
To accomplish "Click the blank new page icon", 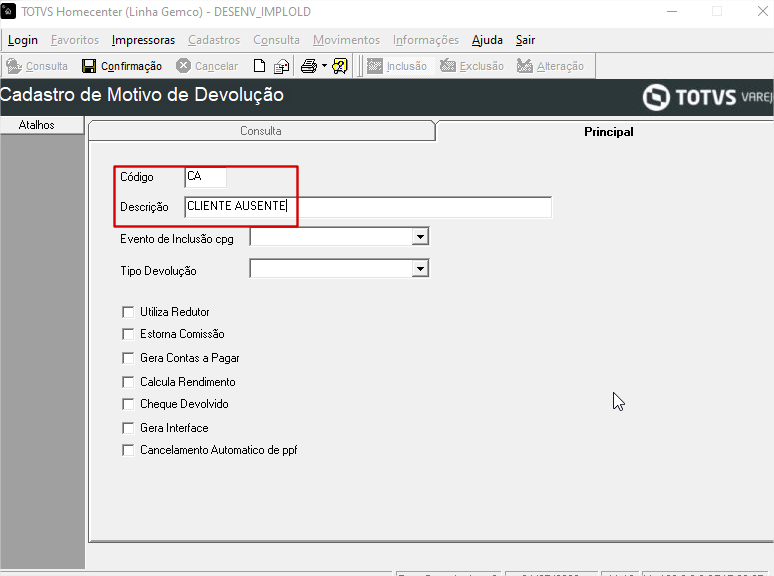I will tap(259, 66).
